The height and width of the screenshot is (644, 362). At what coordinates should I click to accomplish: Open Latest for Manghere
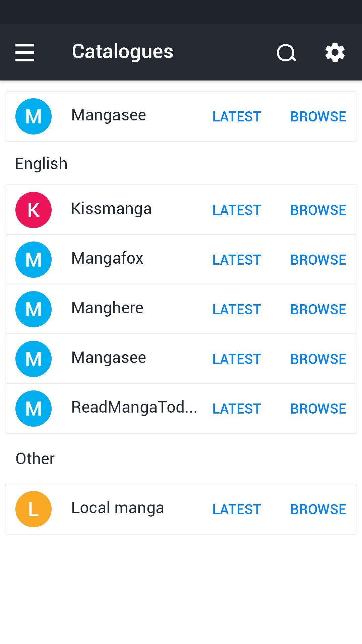(x=237, y=310)
